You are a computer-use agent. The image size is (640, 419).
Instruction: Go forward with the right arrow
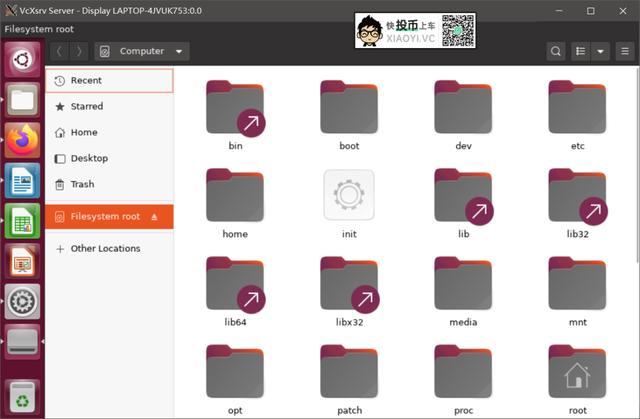79,51
